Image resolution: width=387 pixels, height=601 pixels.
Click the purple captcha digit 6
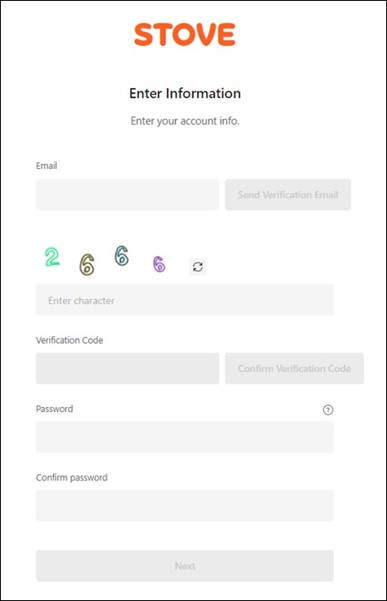pos(159,264)
